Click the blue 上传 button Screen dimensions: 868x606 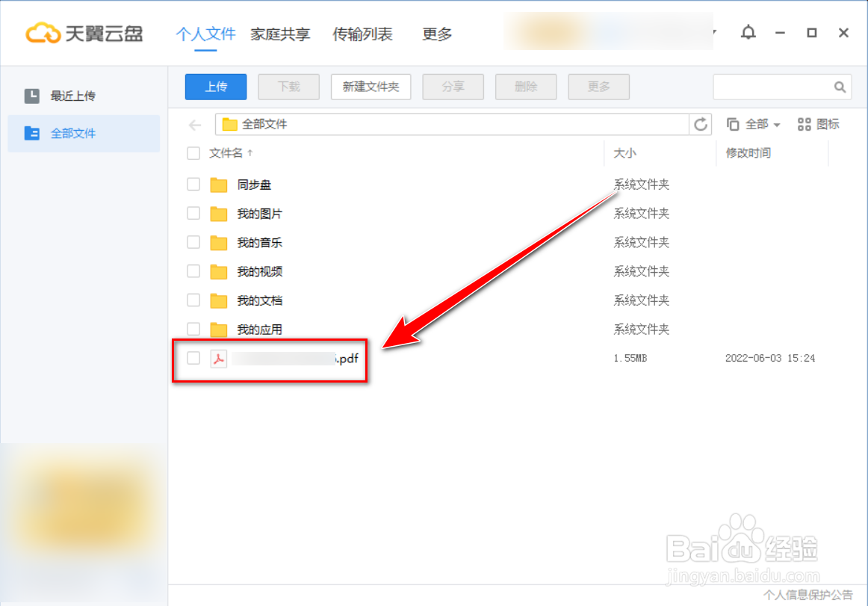click(x=216, y=87)
